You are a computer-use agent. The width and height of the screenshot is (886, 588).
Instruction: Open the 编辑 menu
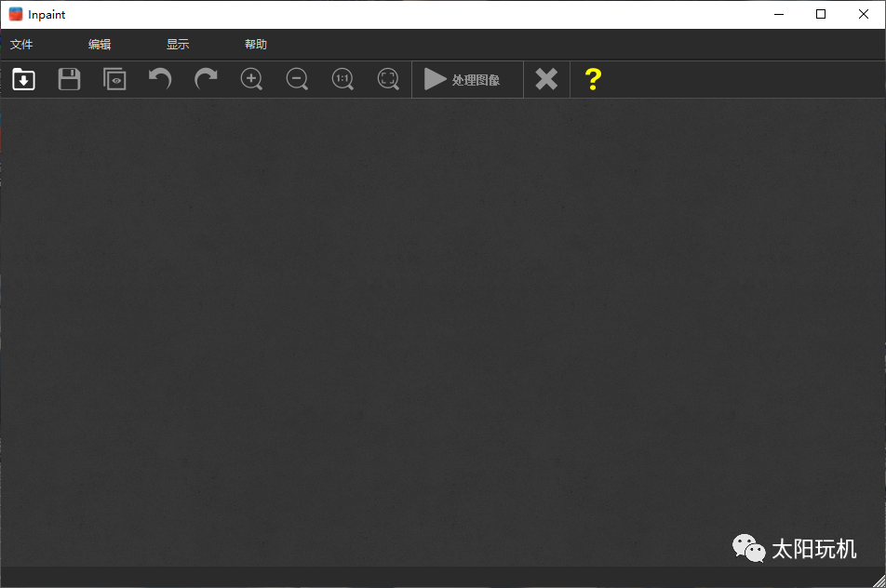[x=100, y=44]
